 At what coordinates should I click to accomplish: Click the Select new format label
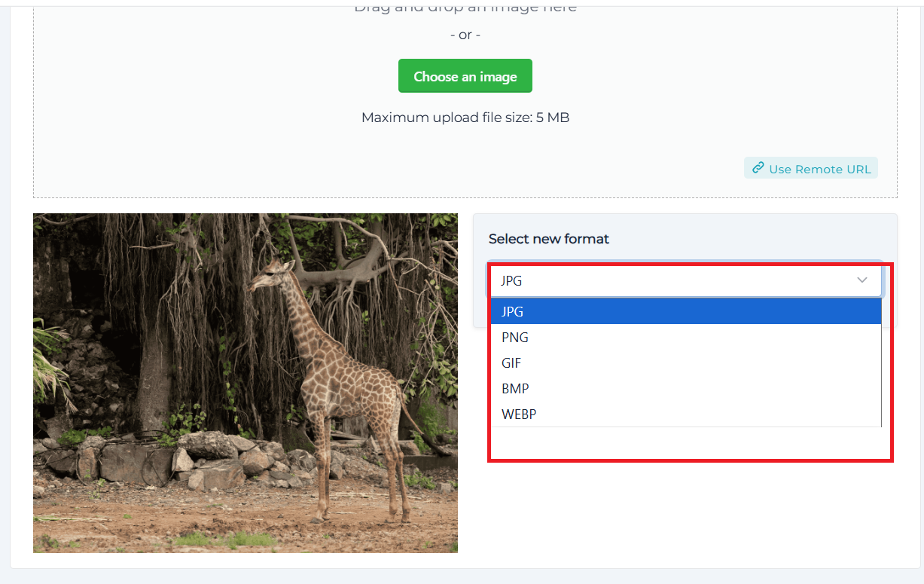[x=549, y=239]
